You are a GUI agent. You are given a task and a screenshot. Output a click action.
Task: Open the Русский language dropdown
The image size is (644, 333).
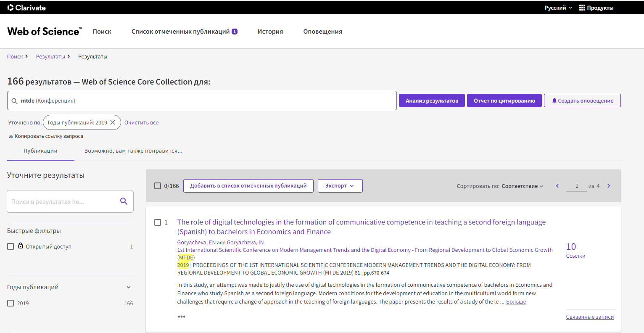click(558, 8)
